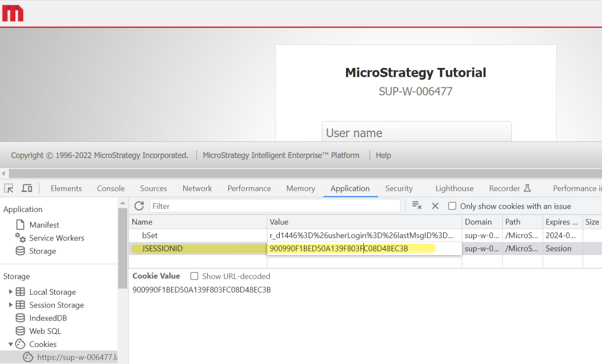Click the delete selected cookie X icon
Viewport: 602px width, 364px height.
(435, 206)
